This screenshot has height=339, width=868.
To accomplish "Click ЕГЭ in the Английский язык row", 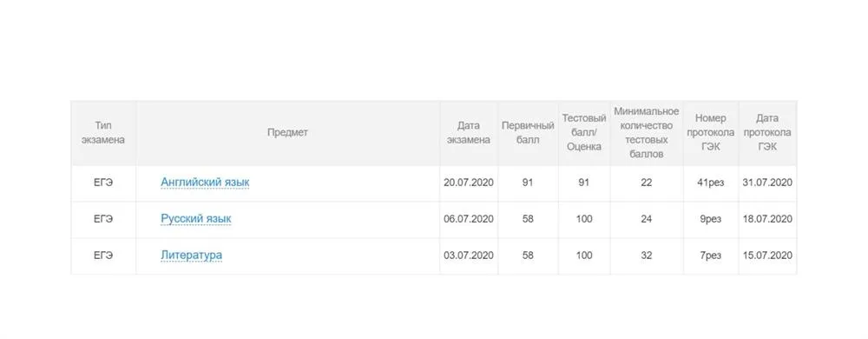I will [103, 183].
